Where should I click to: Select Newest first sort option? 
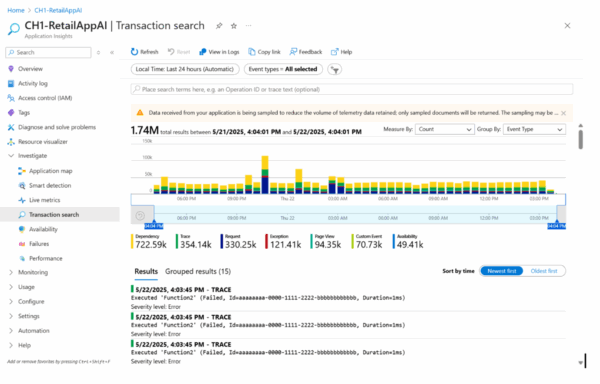pos(502,271)
